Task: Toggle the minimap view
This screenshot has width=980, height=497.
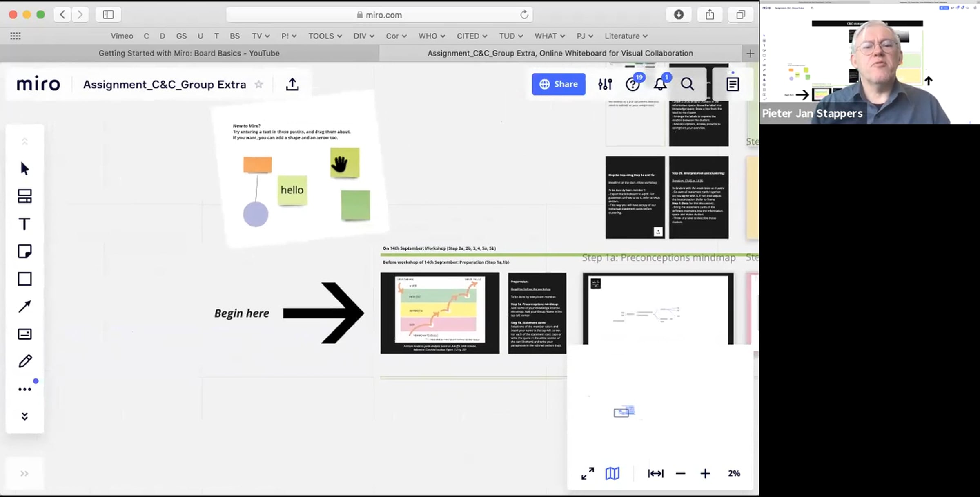Action: coord(612,473)
